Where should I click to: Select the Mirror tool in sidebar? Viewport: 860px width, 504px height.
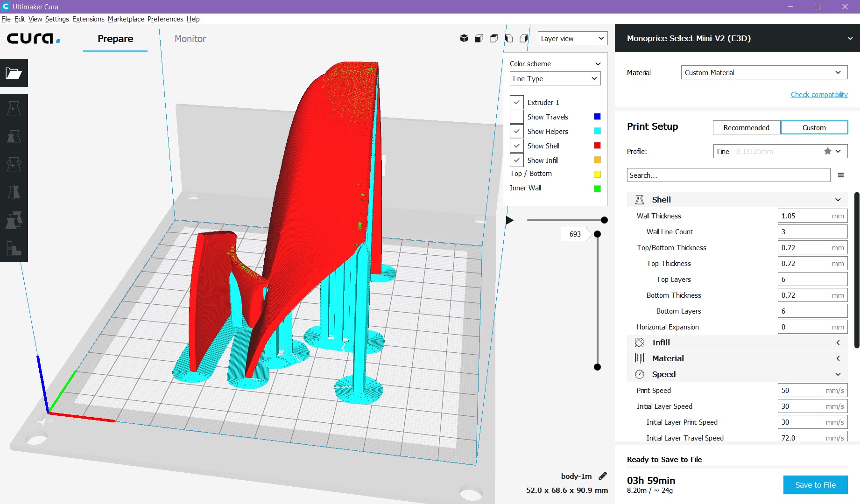click(x=14, y=192)
